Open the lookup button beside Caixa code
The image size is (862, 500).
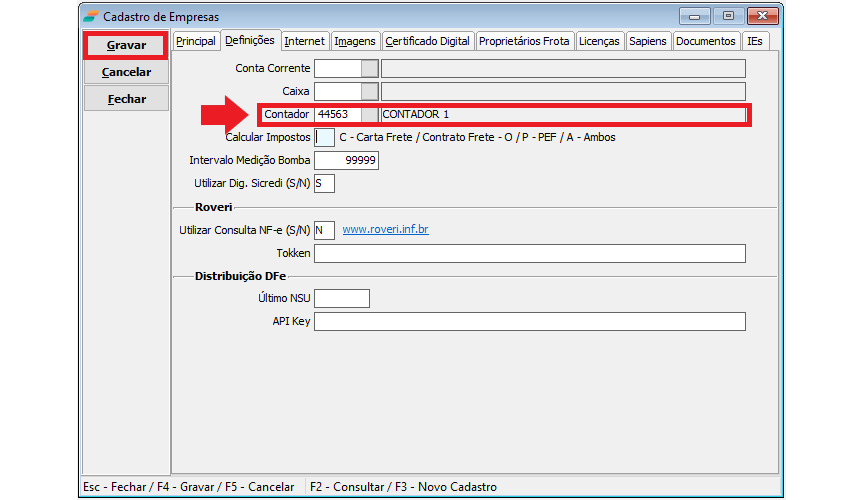(370, 92)
